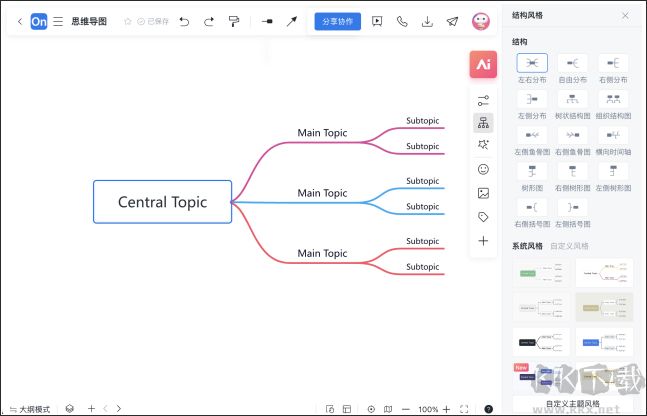Viewport: 647px width, 416px height.
Task: Click the download/export icon
Action: click(x=427, y=21)
